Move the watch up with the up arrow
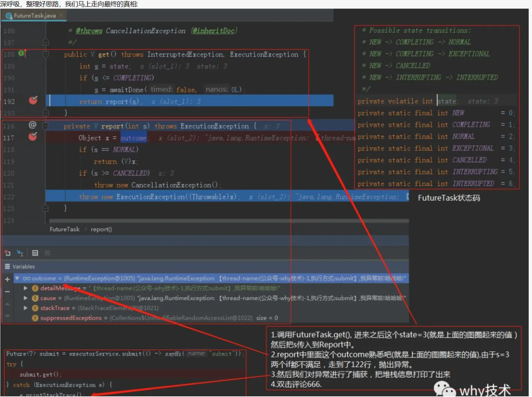 coord(7,304)
